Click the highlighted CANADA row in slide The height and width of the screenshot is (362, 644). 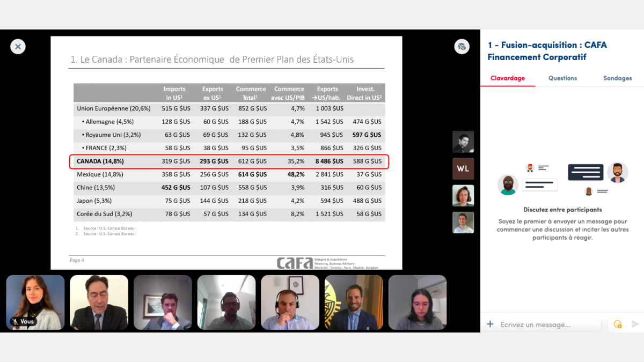[229, 161]
